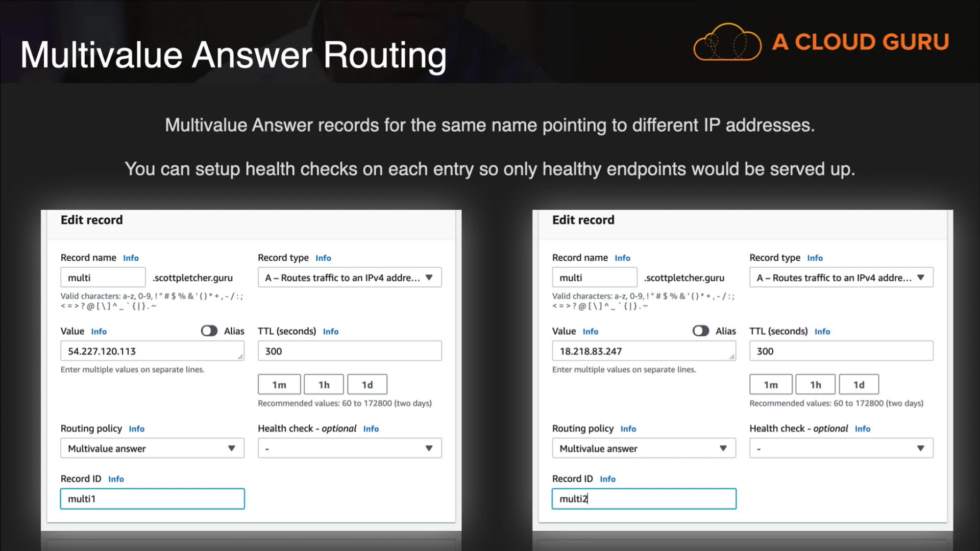
Task: Click 1h TTL button in right record
Action: pyautogui.click(x=815, y=385)
